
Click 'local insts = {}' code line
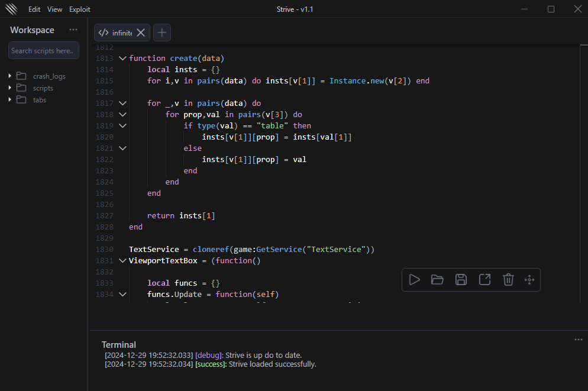click(184, 69)
